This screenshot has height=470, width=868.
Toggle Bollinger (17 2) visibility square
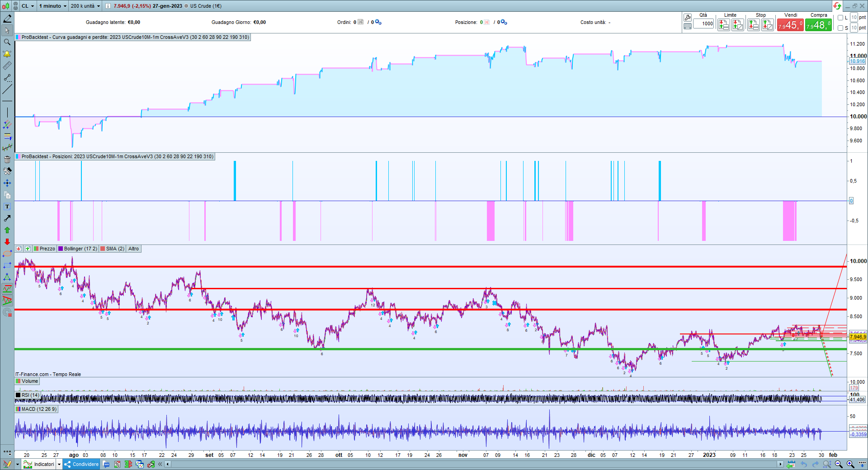pos(61,249)
